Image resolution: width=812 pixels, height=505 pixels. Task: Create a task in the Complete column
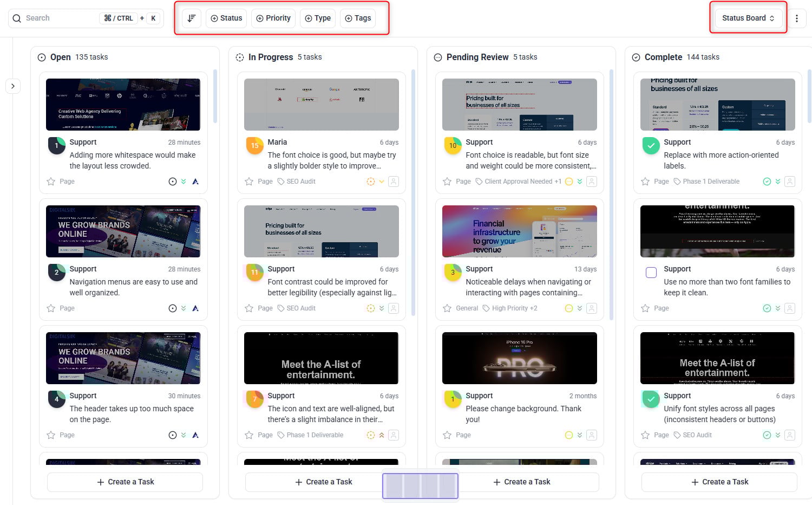(x=719, y=482)
